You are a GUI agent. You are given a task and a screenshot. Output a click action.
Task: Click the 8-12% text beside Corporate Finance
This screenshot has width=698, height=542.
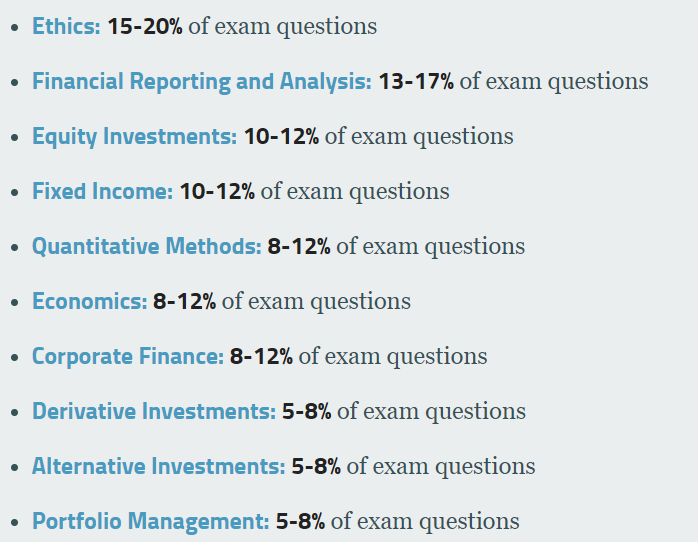(x=261, y=356)
